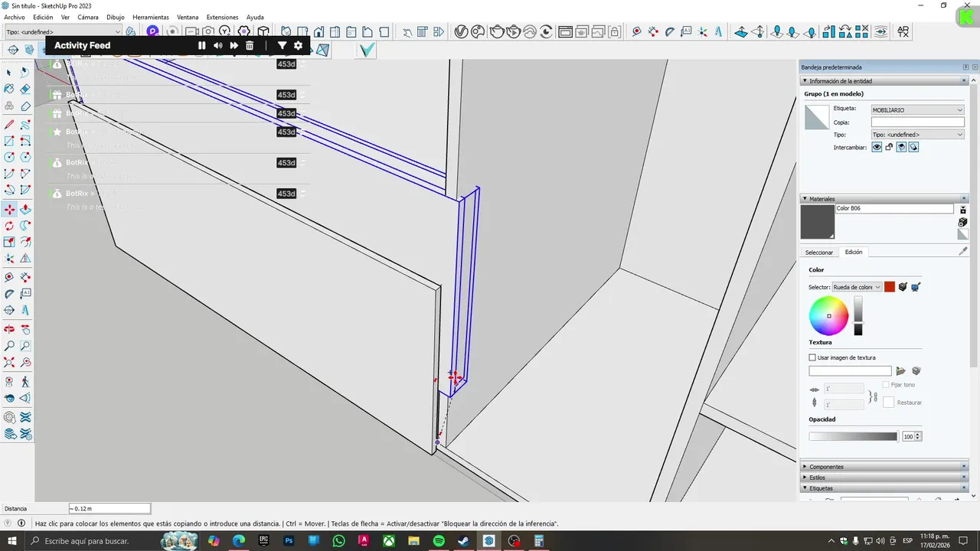
Task: Toggle entity lock icon in Intercambiar
Action: (889, 147)
